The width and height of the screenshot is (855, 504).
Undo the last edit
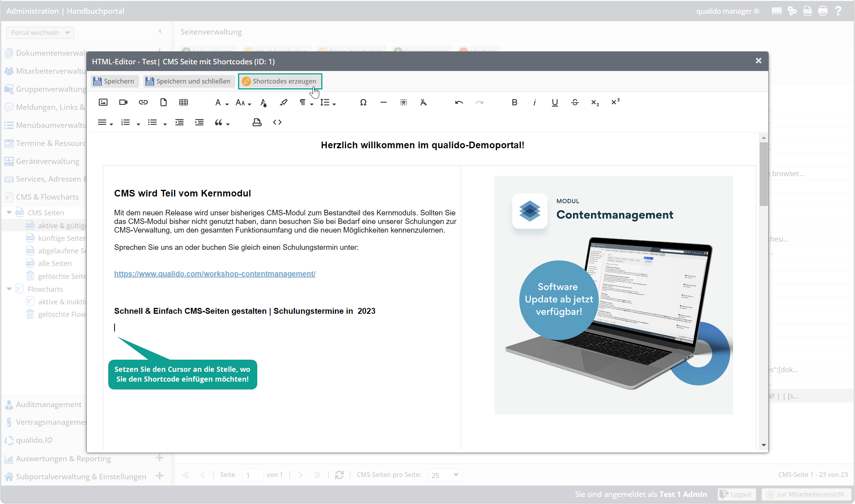point(459,102)
